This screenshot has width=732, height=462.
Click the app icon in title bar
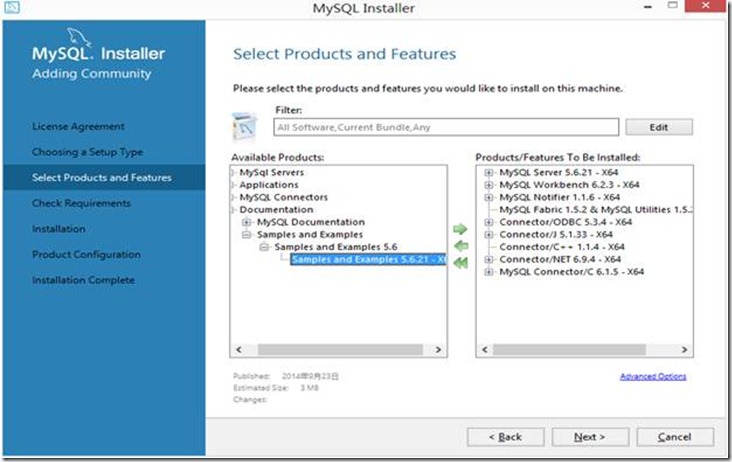[x=12, y=7]
